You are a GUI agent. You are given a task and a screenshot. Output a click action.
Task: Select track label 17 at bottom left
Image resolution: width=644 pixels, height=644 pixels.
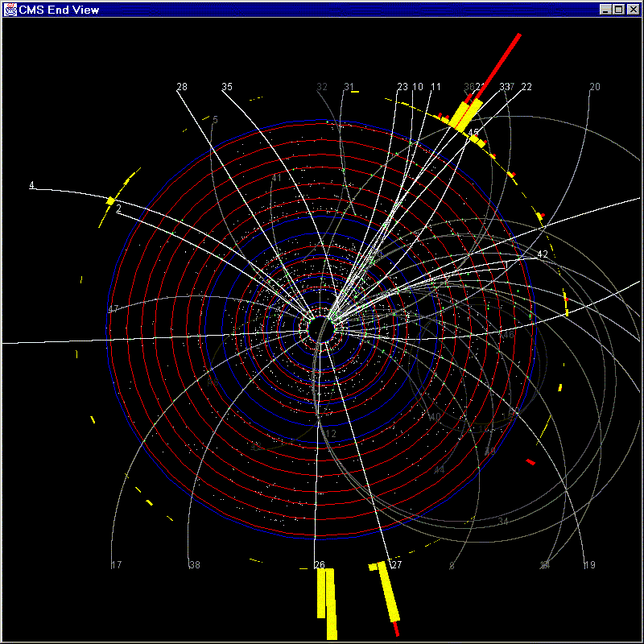coord(116,565)
